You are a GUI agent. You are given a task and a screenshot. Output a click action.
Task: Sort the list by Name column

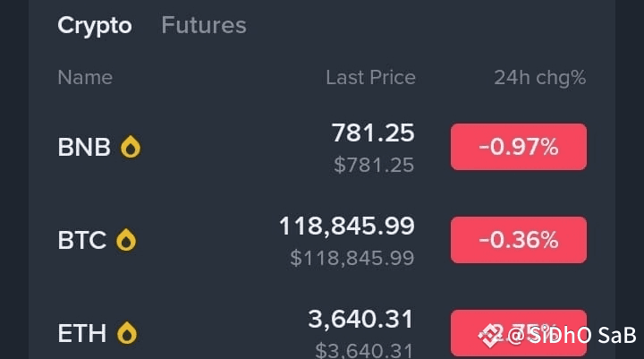pyautogui.click(x=85, y=78)
